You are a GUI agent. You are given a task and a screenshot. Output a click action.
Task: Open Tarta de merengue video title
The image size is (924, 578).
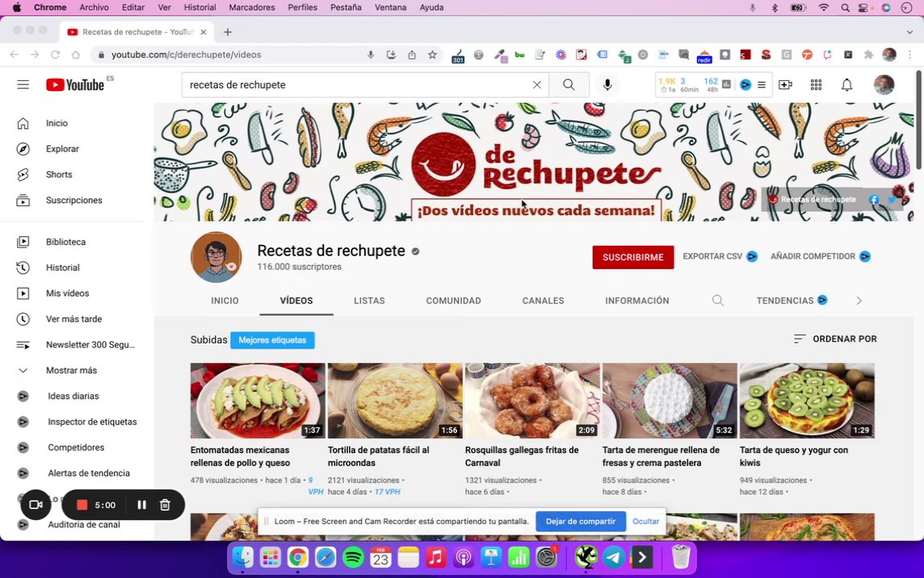point(661,457)
